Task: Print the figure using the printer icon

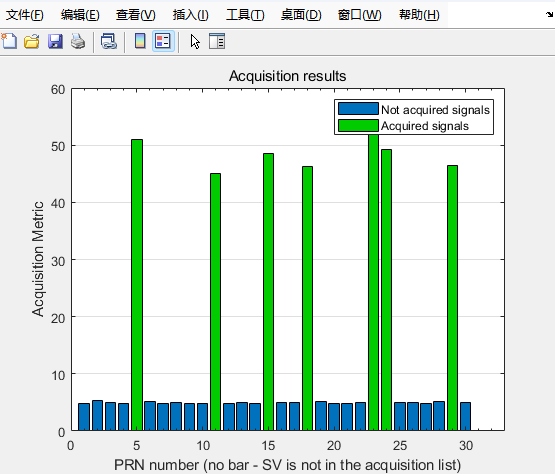Action: [78, 41]
